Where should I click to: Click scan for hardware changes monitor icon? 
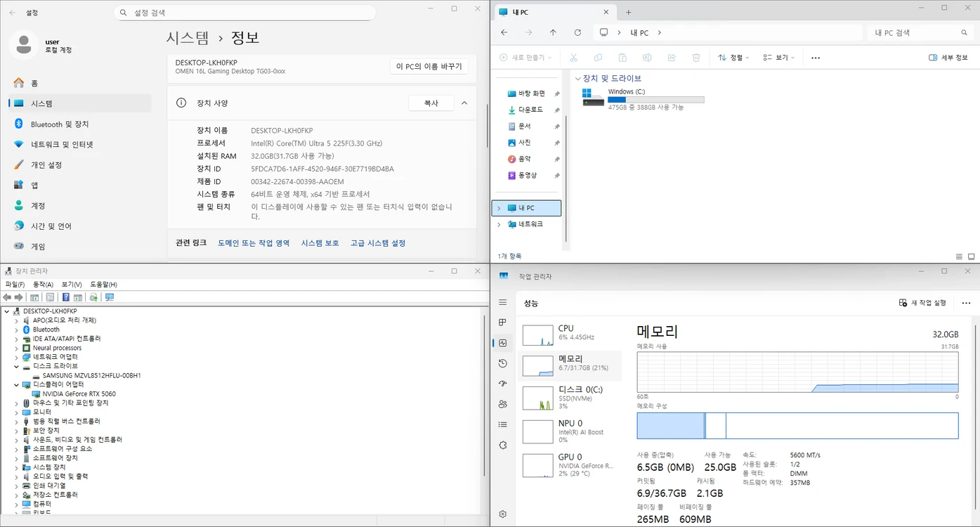[109, 297]
